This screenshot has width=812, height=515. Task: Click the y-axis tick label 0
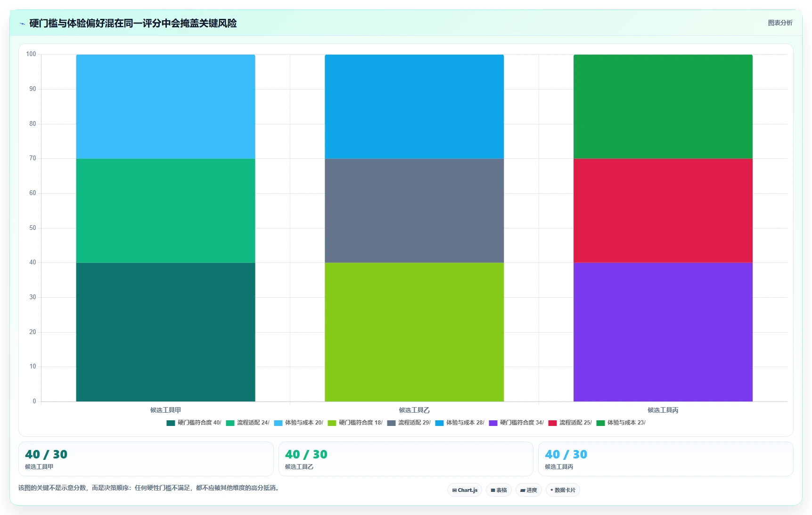(34, 401)
